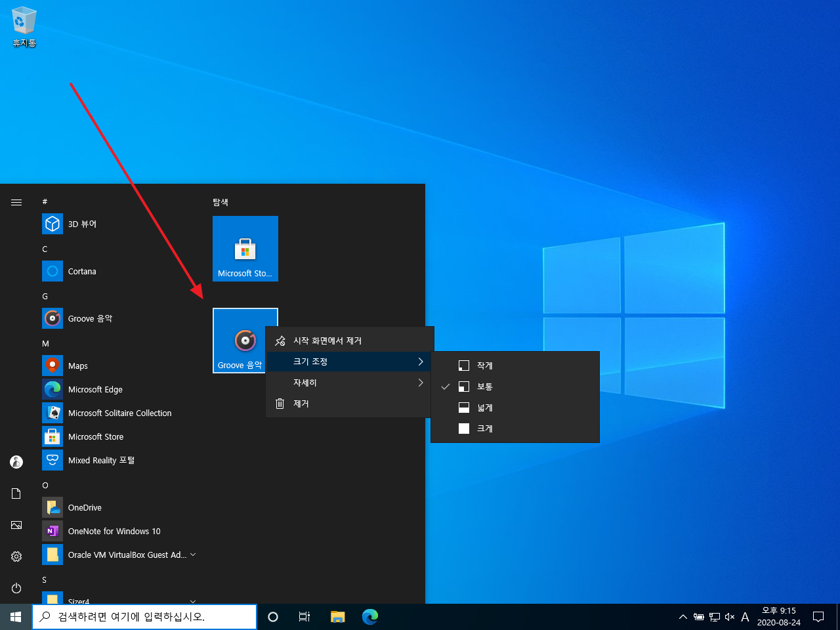Select 시작 화면에서 제거 menu entry

click(349, 341)
